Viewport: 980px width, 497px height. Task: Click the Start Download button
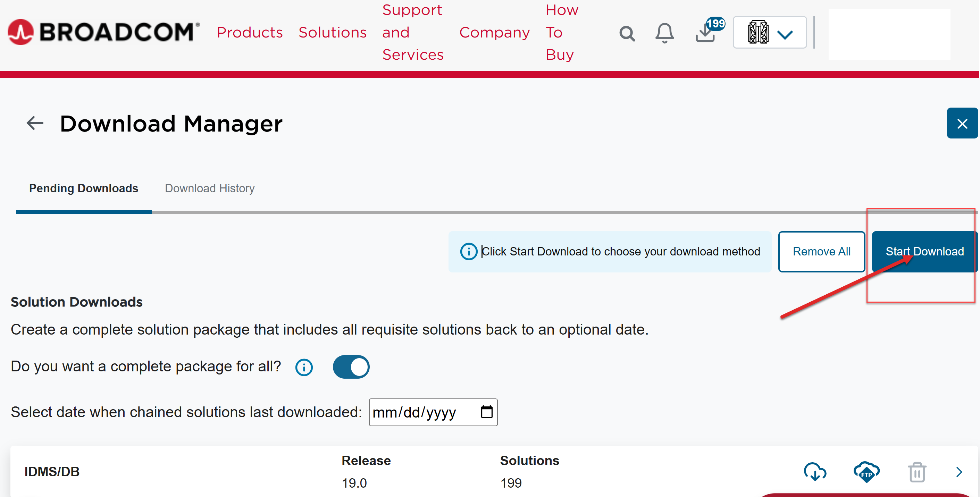pyautogui.click(x=924, y=251)
